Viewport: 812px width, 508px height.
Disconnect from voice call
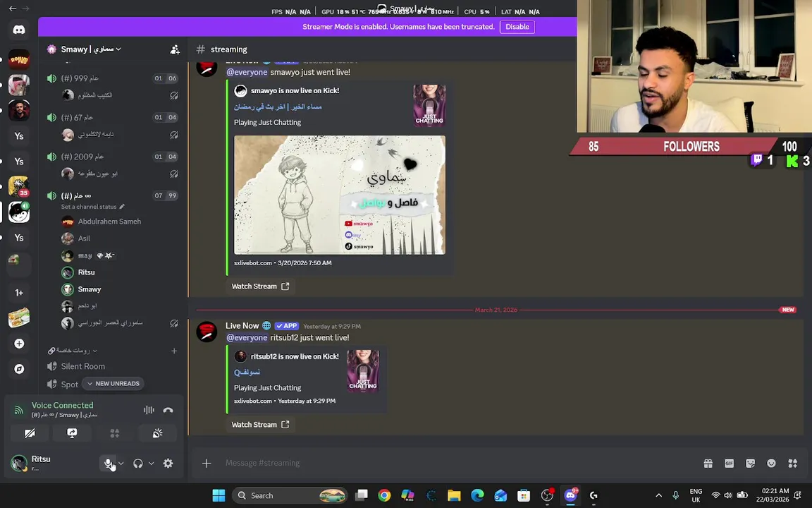point(168,410)
